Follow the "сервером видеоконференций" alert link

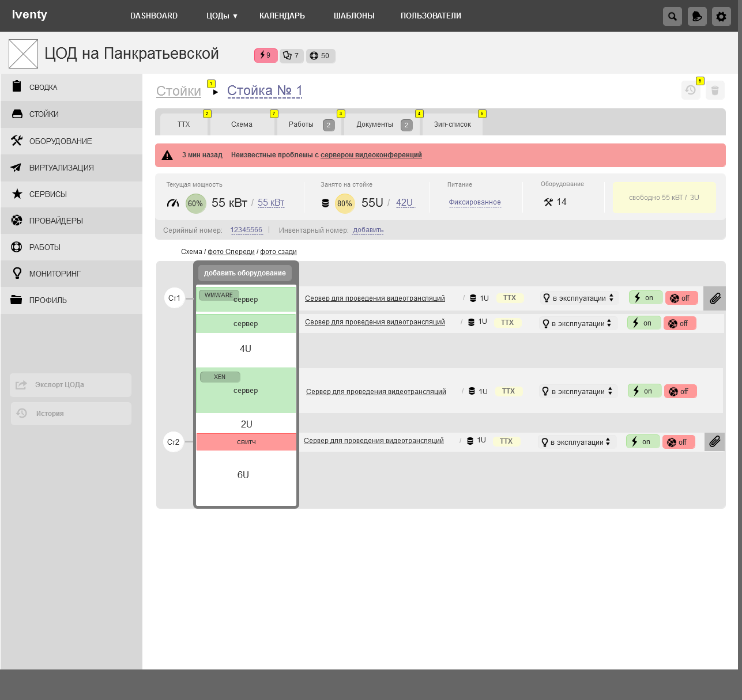[371, 155]
